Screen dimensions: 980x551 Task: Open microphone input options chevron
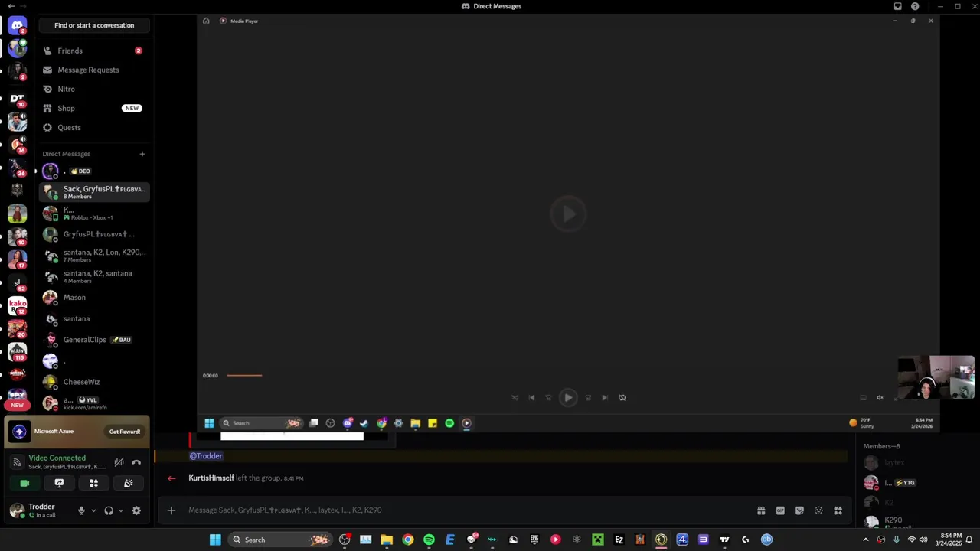click(x=93, y=510)
